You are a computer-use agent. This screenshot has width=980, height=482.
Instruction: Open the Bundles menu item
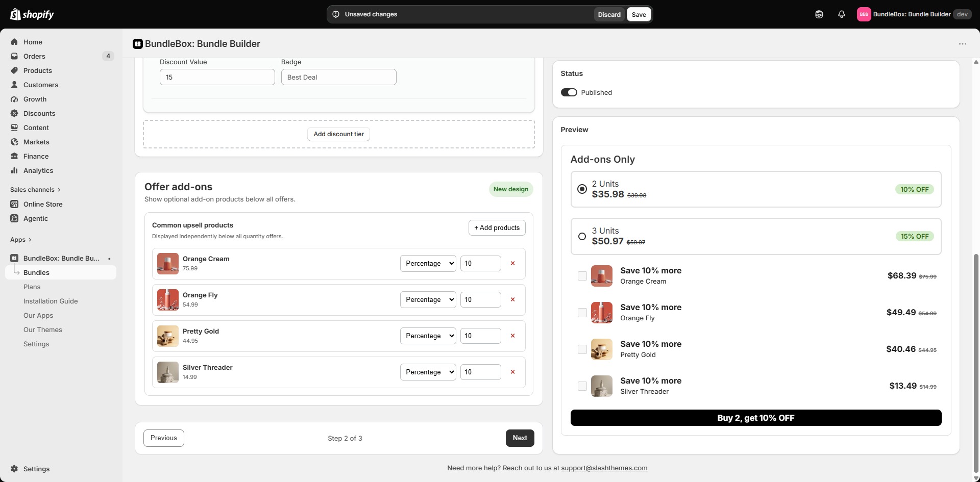[x=61, y=273]
